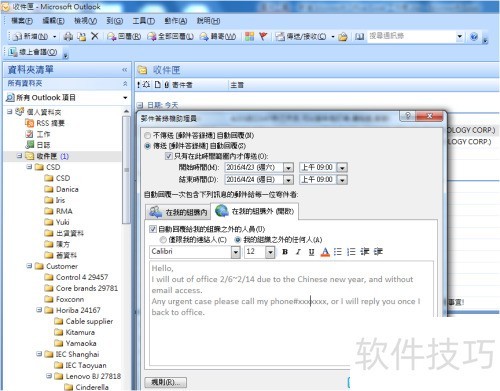Open start date dropdown 2016/4/23
Screen dimensions: 500x391
pos(288,168)
